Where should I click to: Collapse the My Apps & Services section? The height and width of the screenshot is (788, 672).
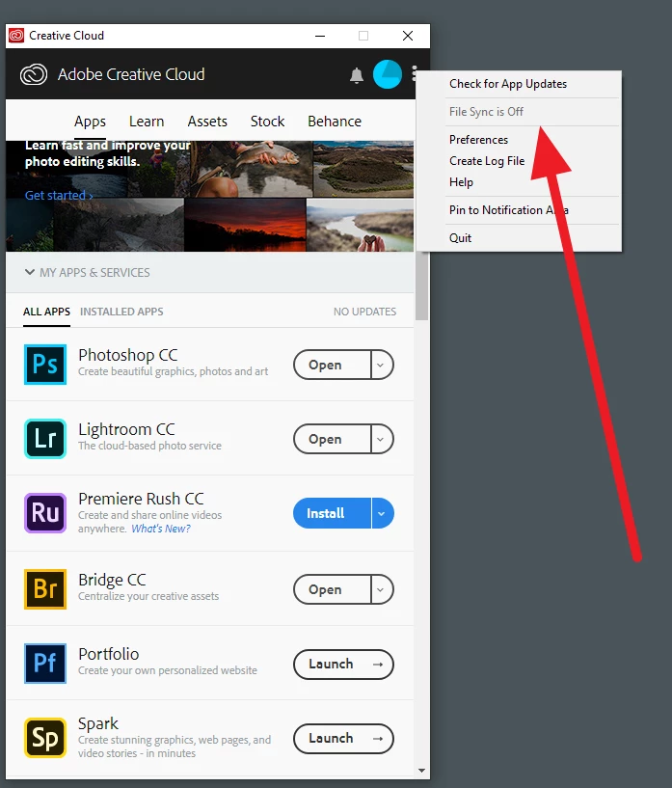30,272
